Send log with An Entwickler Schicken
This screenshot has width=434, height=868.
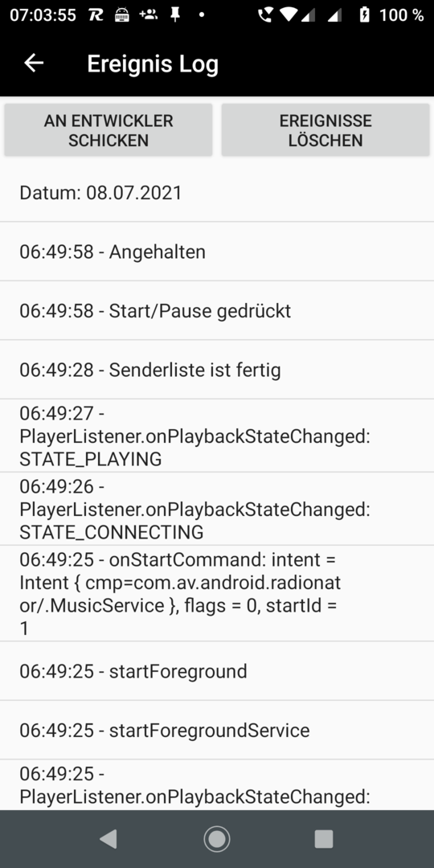coord(108,130)
